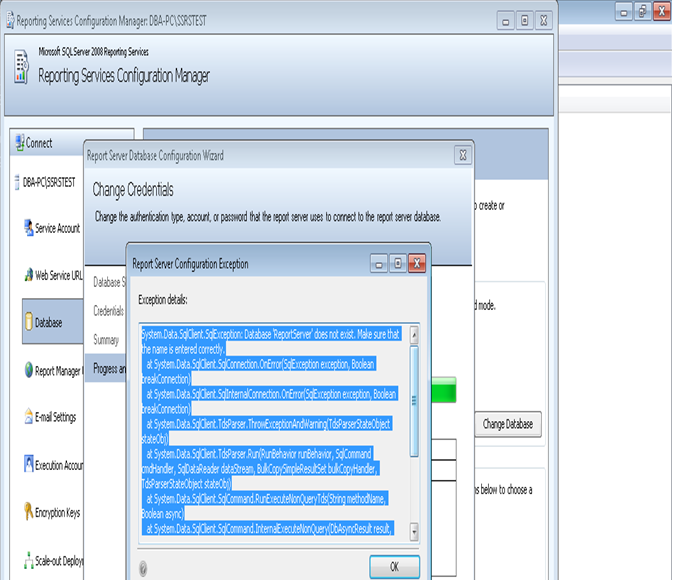Click the Change Database button
Screen dimensions: 691x580
(x=508, y=425)
